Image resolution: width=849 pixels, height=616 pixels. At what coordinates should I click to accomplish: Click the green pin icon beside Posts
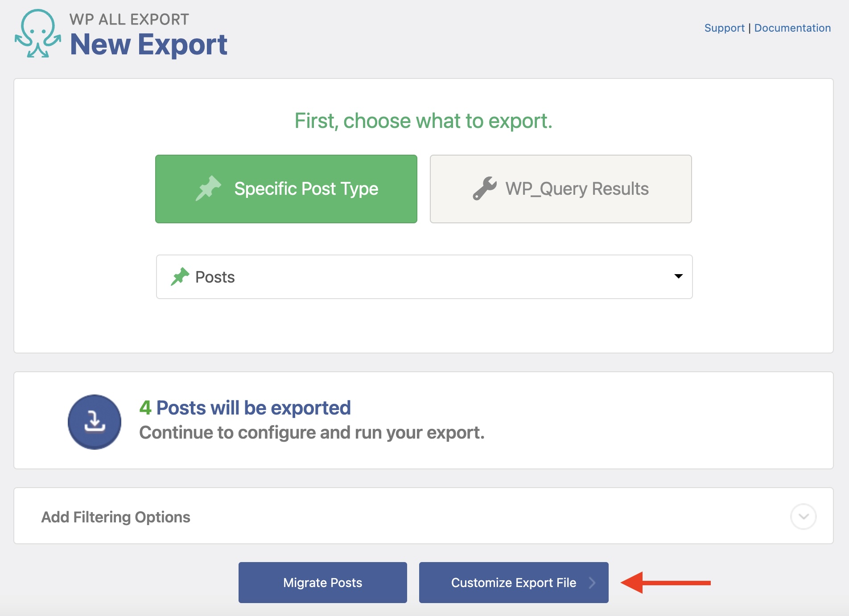point(180,277)
